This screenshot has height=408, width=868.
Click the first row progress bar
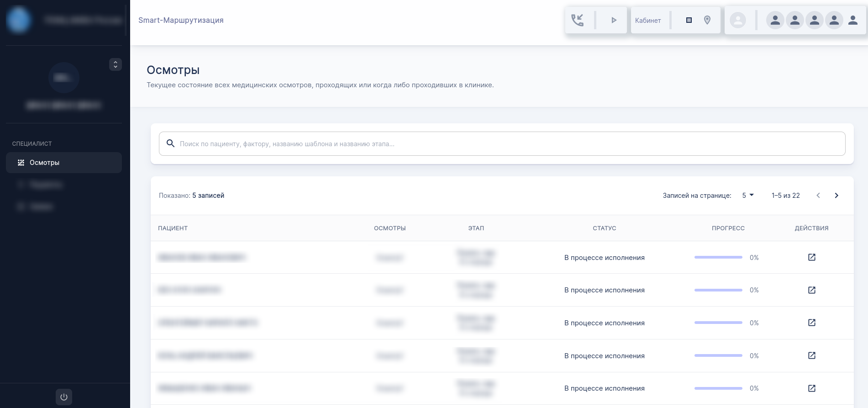[718, 257]
